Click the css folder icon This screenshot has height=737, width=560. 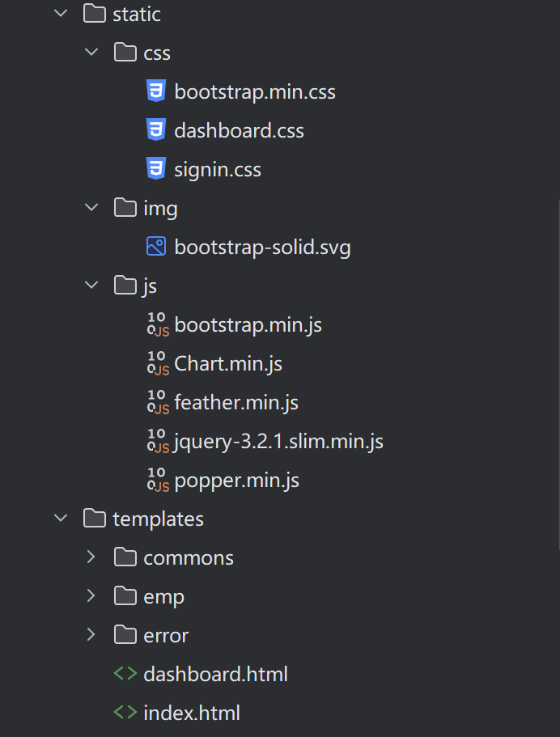click(x=125, y=52)
